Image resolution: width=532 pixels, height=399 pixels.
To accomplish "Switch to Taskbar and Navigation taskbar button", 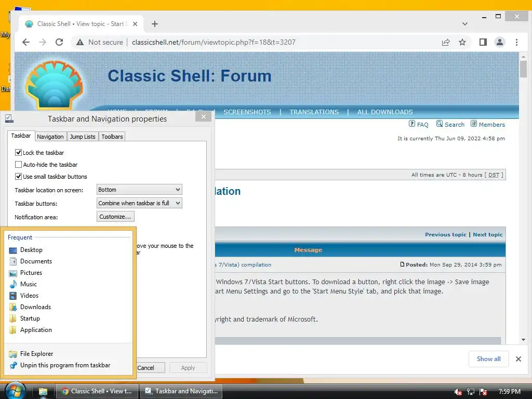I will (x=181, y=391).
